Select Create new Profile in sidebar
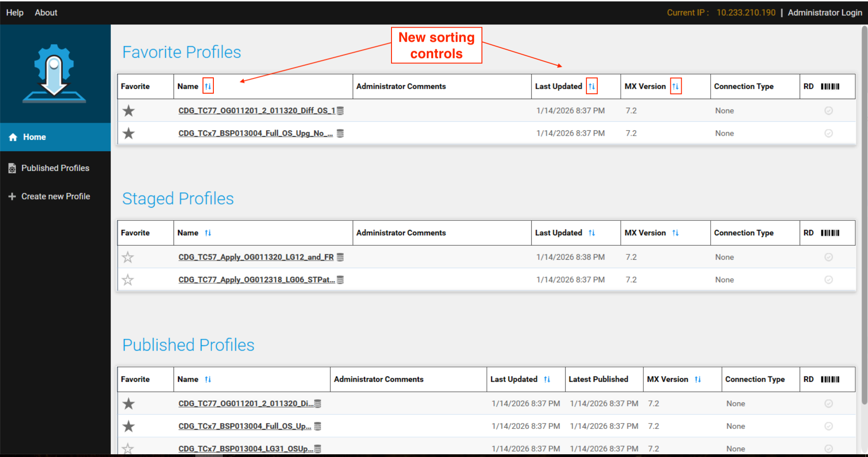 (55, 196)
